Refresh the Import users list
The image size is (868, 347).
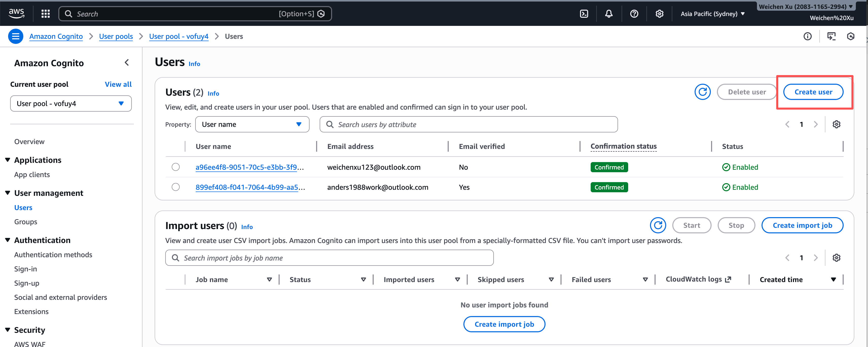pos(658,225)
